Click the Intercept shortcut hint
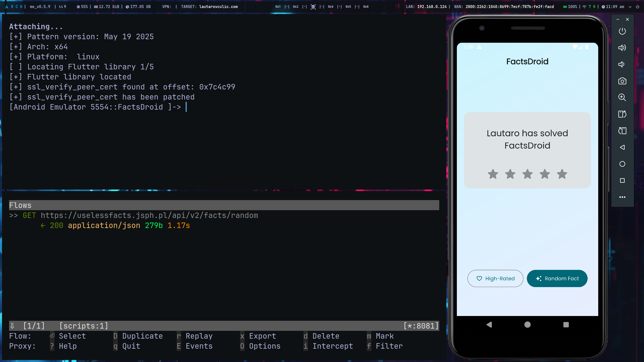Image resolution: width=644 pixels, height=362 pixels. pos(328,346)
